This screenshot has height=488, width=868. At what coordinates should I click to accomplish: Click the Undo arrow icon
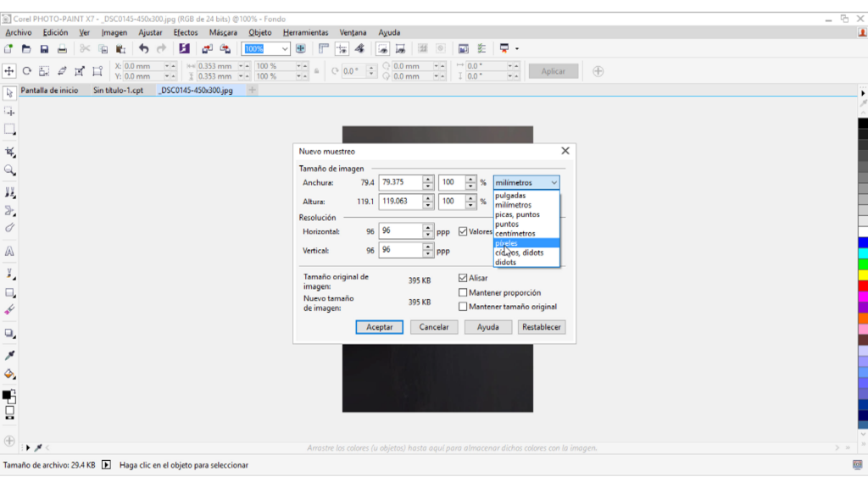(x=143, y=49)
